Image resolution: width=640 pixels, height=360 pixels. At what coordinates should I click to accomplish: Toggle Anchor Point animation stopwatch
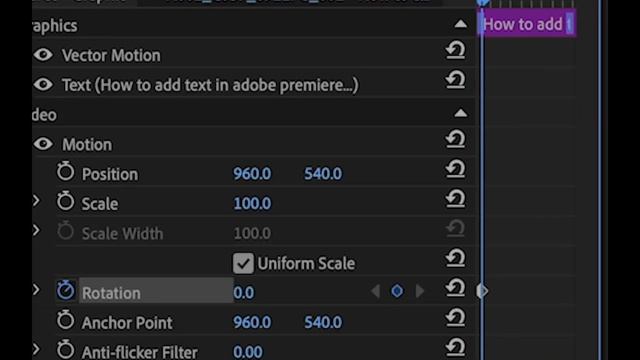(65, 320)
